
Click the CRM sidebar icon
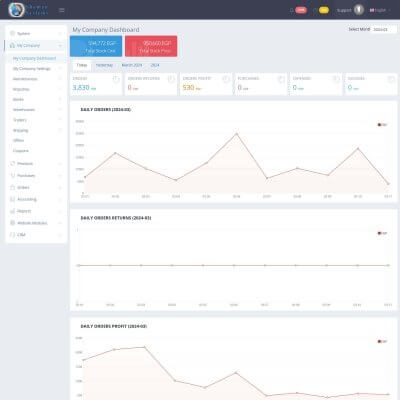(x=13, y=235)
